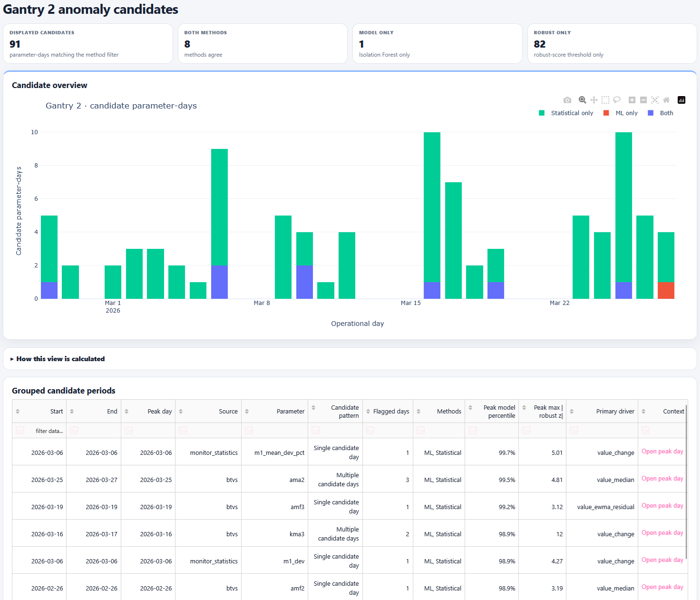The width and height of the screenshot is (700, 600).
Task: Click the Displayed Candidates card showing 91
Action: click(88, 43)
